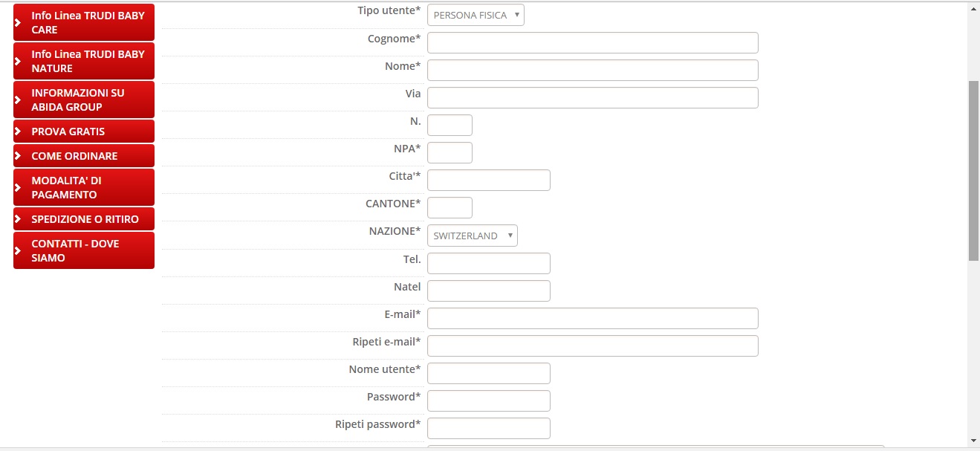Focus the Cognome text field
Viewport: 980px width, 451px height.
[x=592, y=43]
